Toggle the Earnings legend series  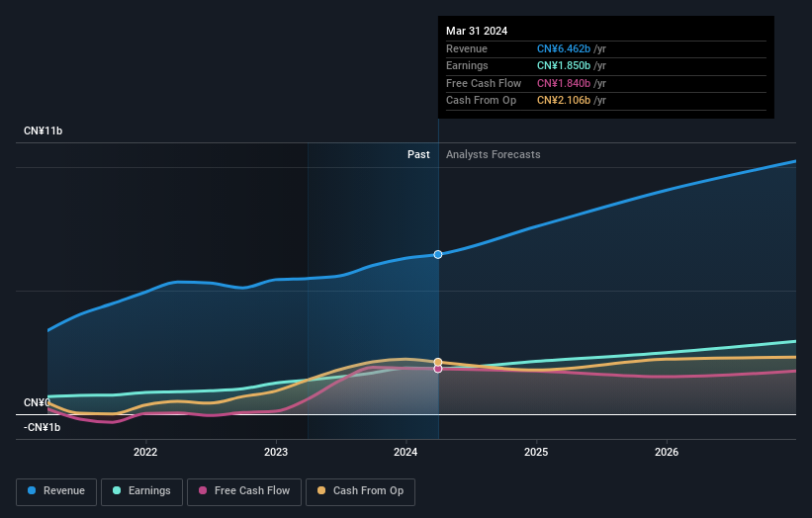click(141, 491)
